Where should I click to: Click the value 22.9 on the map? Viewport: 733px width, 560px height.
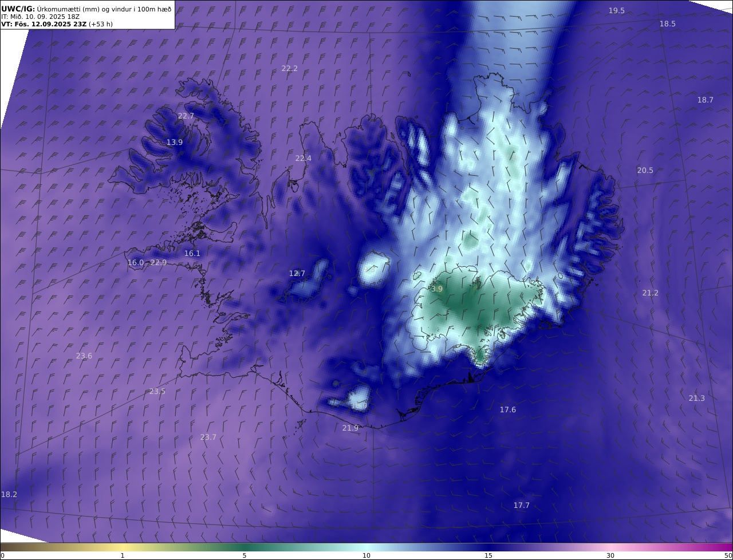click(159, 263)
